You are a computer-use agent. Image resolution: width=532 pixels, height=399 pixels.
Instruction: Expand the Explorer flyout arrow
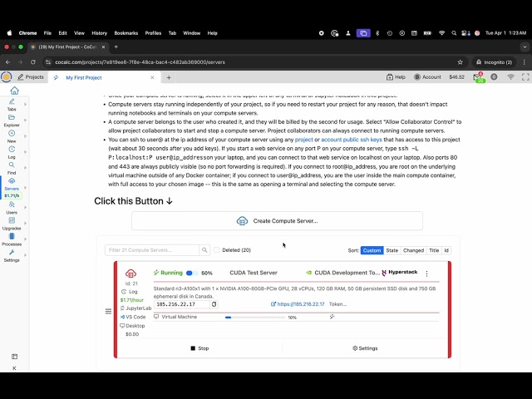pyautogui.click(x=25, y=120)
